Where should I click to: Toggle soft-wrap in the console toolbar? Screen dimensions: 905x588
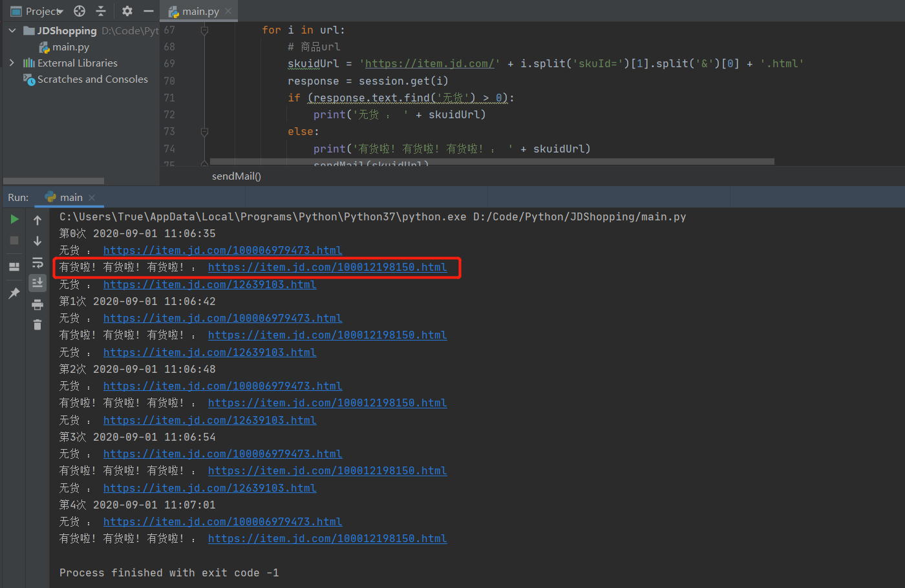pos(37,262)
